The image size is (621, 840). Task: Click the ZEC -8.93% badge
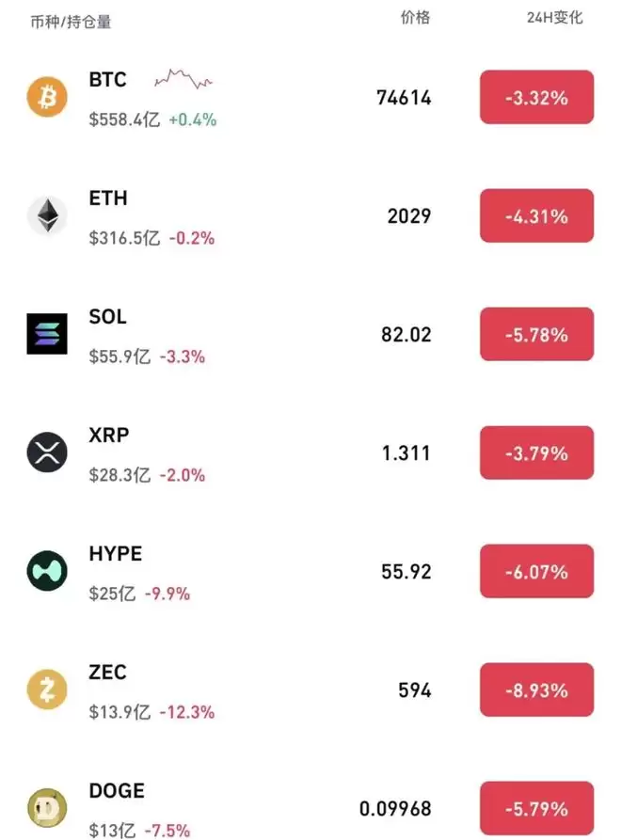coord(537,689)
